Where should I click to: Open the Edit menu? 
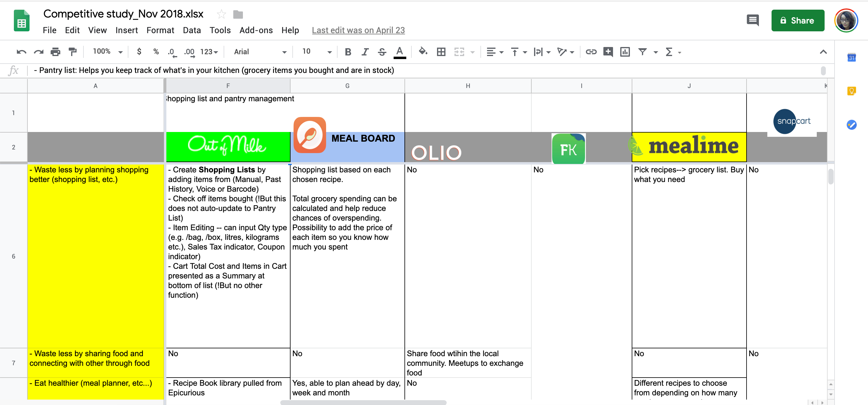click(x=72, y=30)
